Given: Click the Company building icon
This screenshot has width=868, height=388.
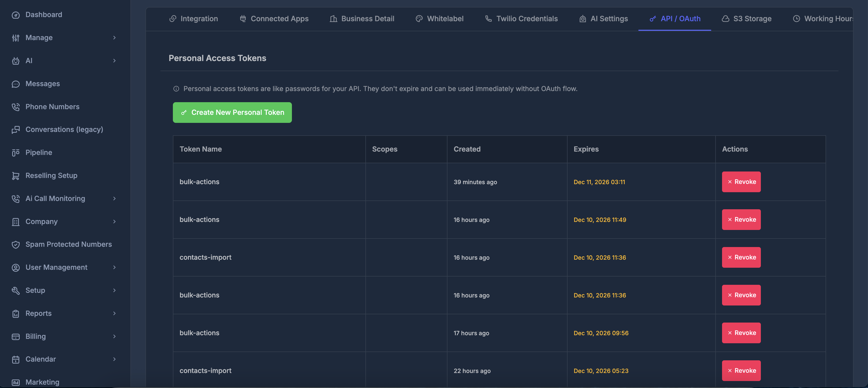Looking at the screenshot, I should click(16, 222).
